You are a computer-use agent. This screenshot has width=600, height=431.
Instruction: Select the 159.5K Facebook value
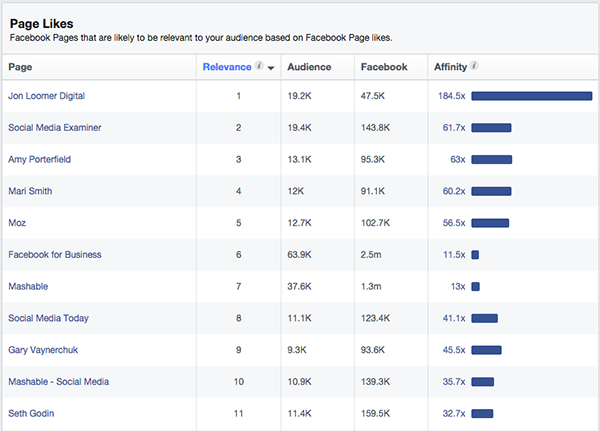375,414
